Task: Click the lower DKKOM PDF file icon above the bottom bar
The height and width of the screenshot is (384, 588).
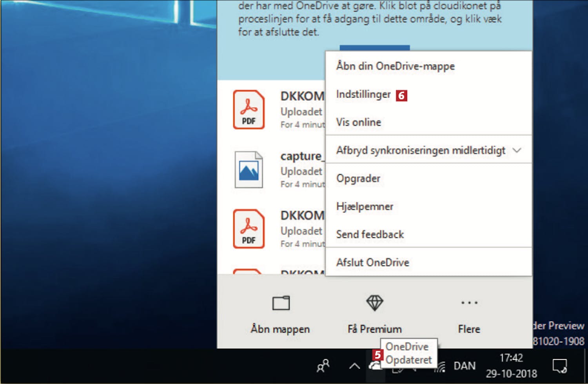Action: click(x=249, y=229)
